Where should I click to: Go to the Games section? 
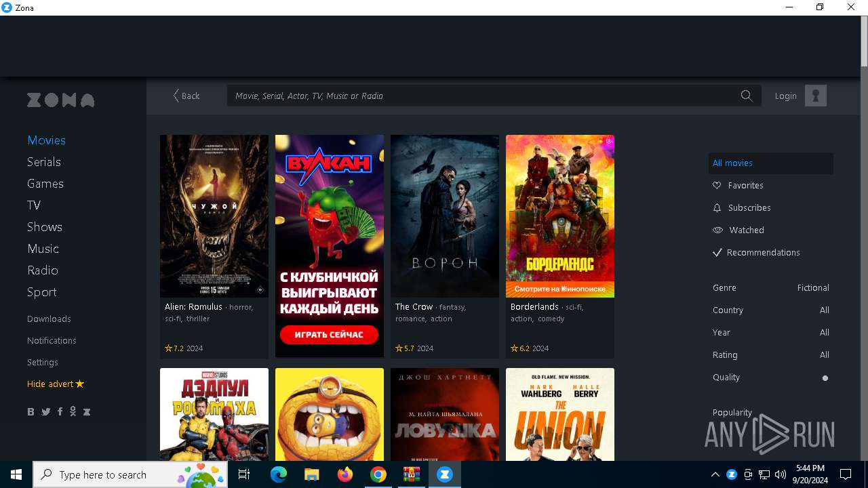45,184
